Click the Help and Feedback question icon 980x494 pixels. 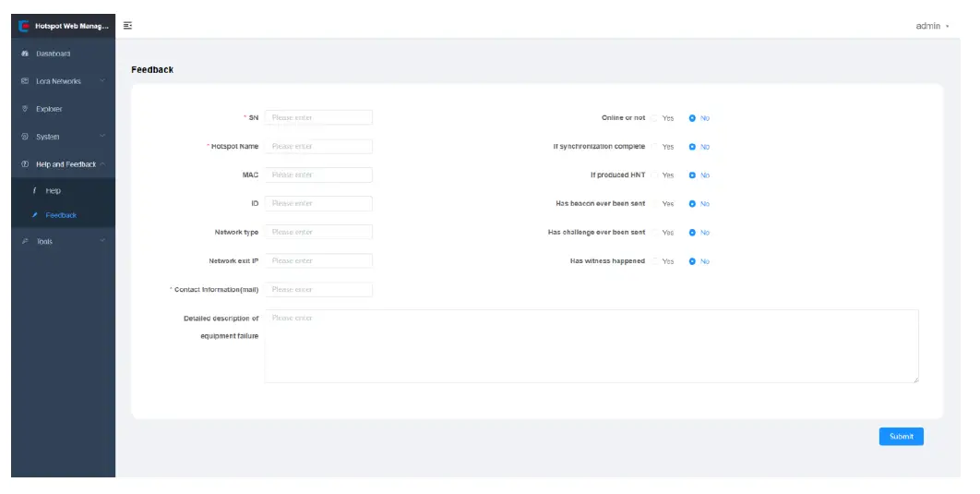coord(25,164)
